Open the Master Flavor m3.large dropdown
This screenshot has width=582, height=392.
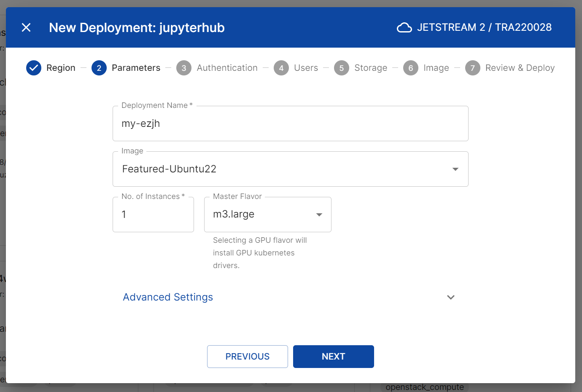pos(268,215)
